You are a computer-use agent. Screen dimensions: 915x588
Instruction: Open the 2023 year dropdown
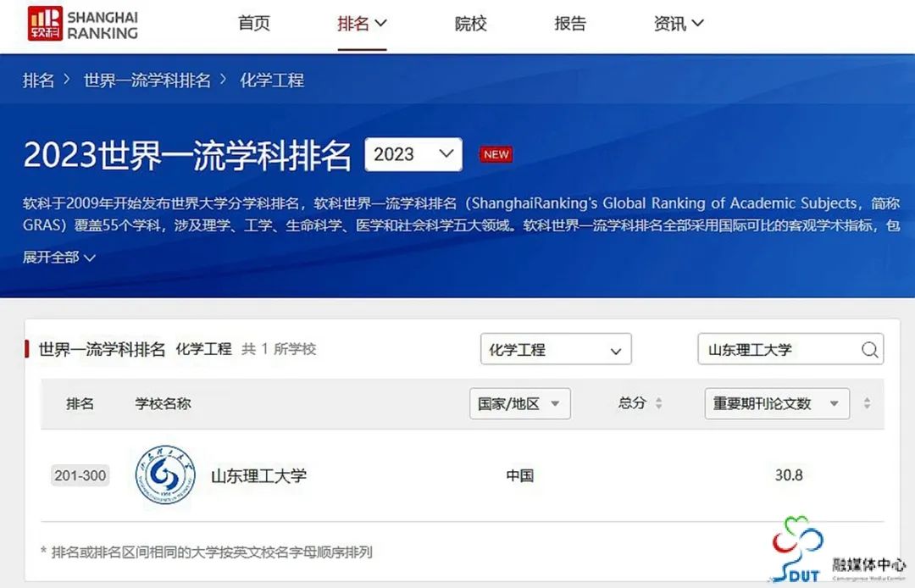point(413,154)
